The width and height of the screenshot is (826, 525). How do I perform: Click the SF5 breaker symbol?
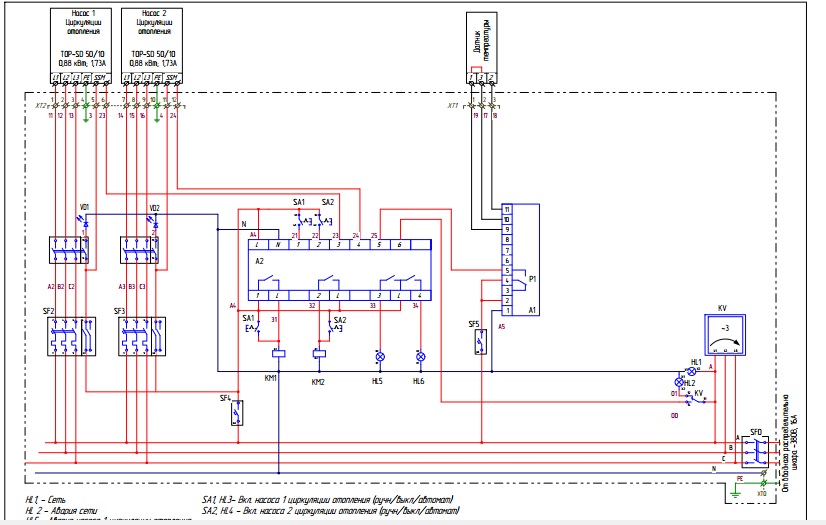point(481,341)
